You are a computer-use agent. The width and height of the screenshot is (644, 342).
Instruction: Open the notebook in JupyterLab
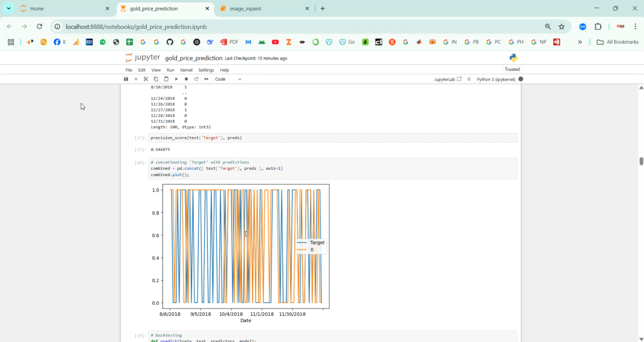pyautogui.click(x=447, y=79)
